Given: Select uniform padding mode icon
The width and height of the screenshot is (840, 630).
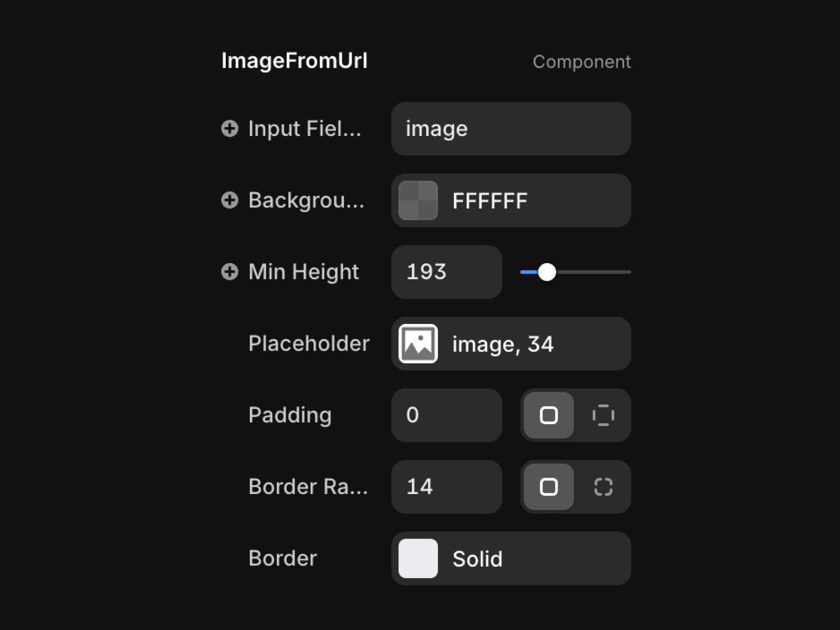Looking at the screenshot, I should pos(549,415).
